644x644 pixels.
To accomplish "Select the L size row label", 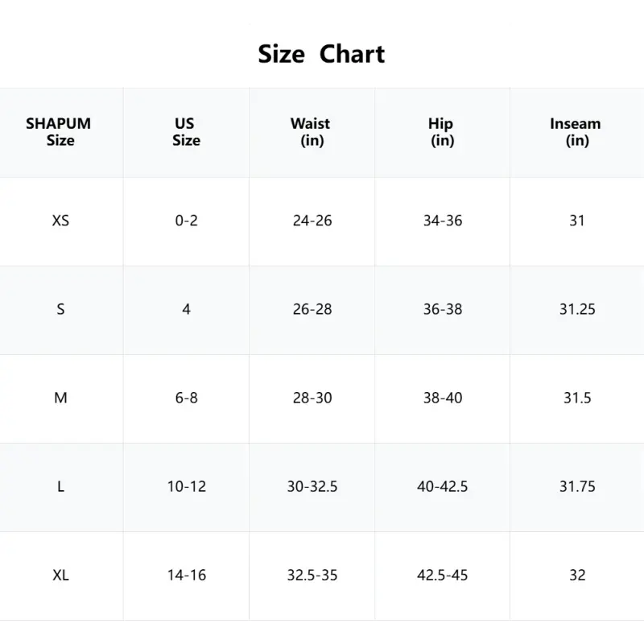I will [x=60, y=486].
